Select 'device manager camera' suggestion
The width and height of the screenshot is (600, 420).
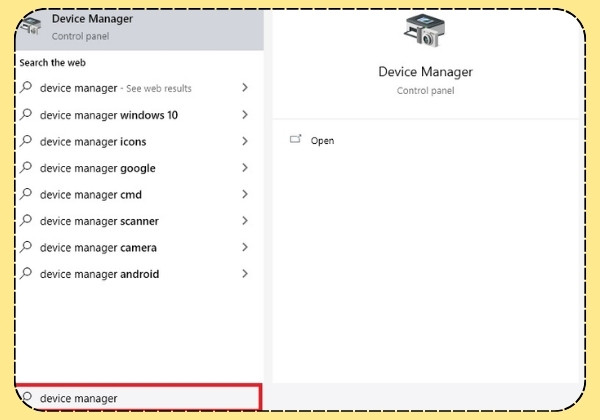(140, 247)
